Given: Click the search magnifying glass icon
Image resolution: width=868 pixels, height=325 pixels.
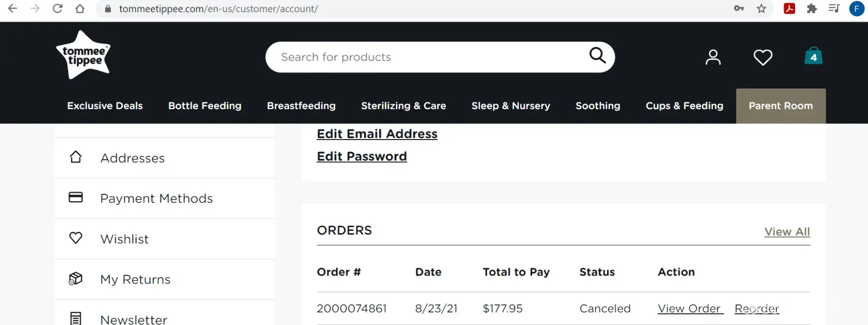Looking at the screenshot, I should [597, 56].
